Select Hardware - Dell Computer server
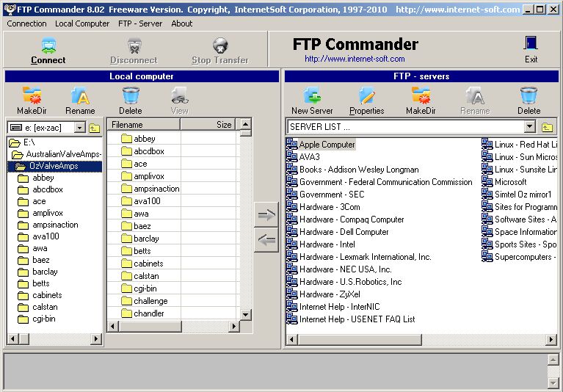Viewport: 563px width, 392px height. [x=338, y=231]
